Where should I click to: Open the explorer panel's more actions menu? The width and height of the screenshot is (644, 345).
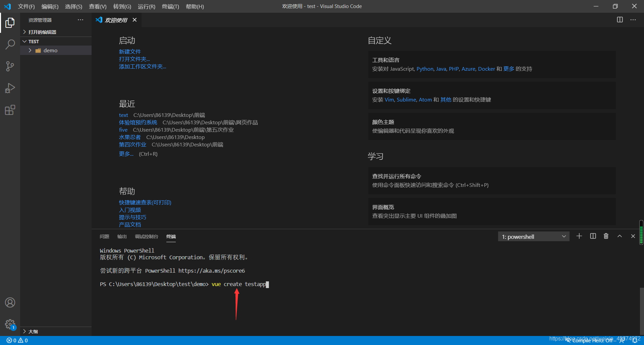pos(80,20)
